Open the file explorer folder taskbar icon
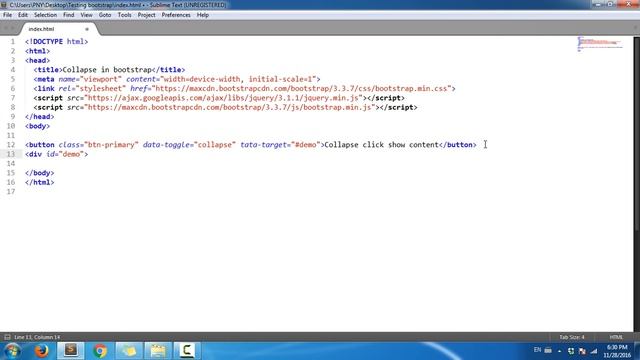The height and width of the screenshot is (360, 640). point(158,351)
